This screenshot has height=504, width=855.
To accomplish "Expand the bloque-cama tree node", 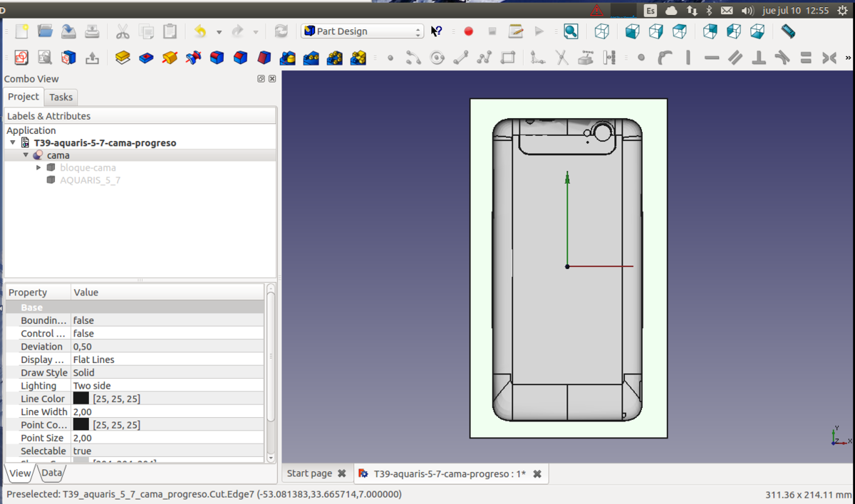I will click(x=38, y=168).
